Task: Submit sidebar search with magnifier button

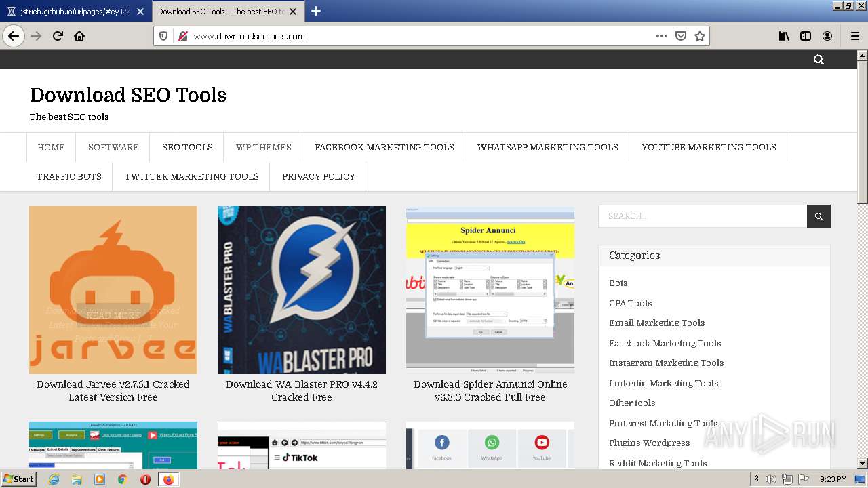Action: point(818,216)
